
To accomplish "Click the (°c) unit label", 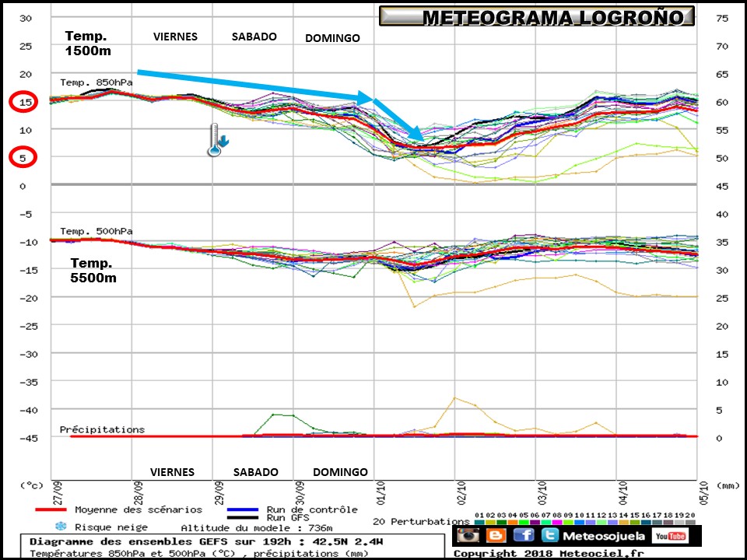I will click(31, 485).
